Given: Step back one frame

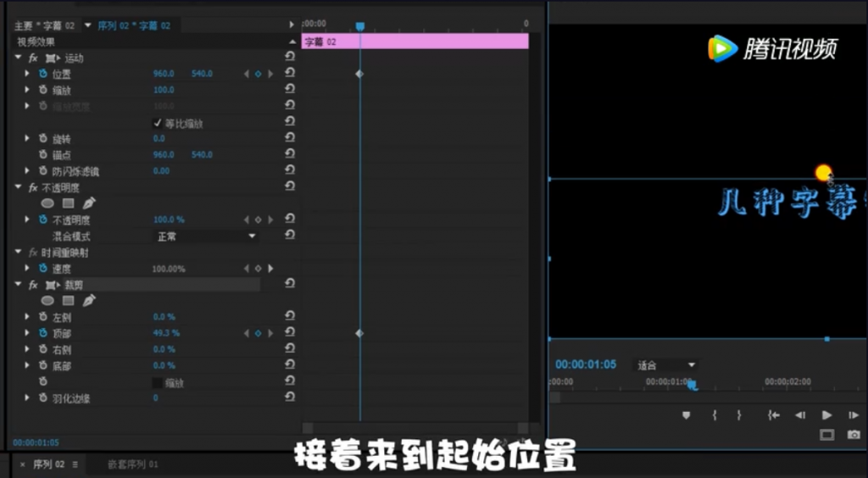Looking at the screenshot, I should (800, 415).
